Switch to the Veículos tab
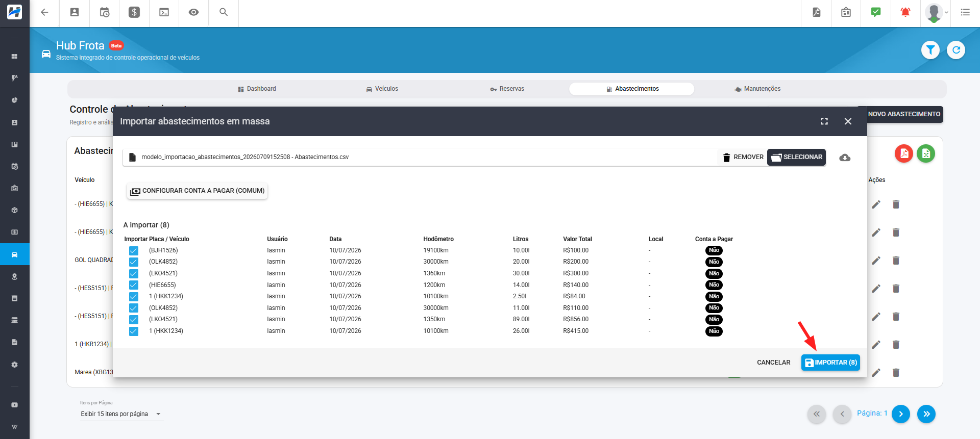The height and width of the screenshot is (439, 980). point(382,89)
